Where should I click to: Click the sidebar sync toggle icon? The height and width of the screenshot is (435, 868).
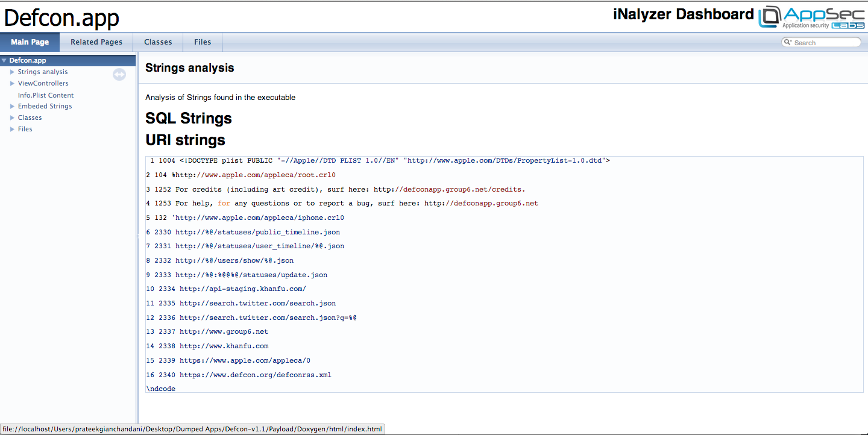tap(119, 74)
